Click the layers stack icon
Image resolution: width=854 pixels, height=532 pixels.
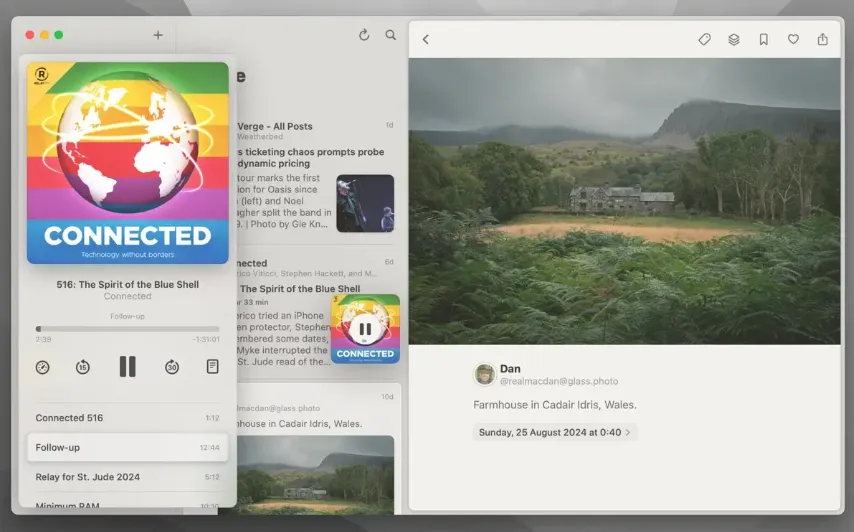[734, 39]
